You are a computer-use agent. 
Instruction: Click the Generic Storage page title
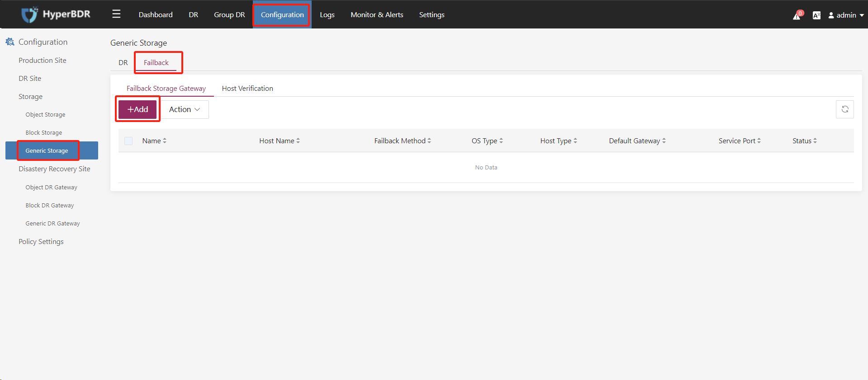(x=138, y=43)
